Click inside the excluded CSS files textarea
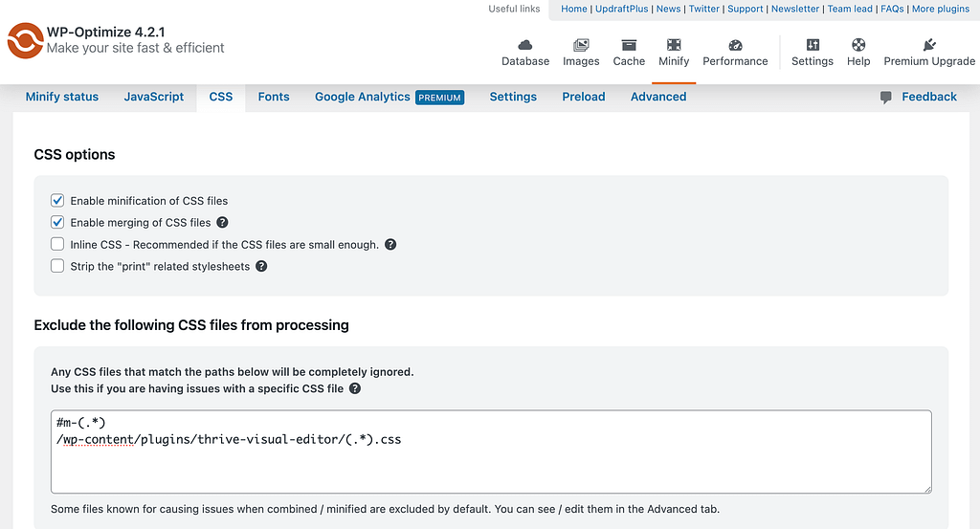This screenshot has width=980, height=529. click(x=491, y=452)
